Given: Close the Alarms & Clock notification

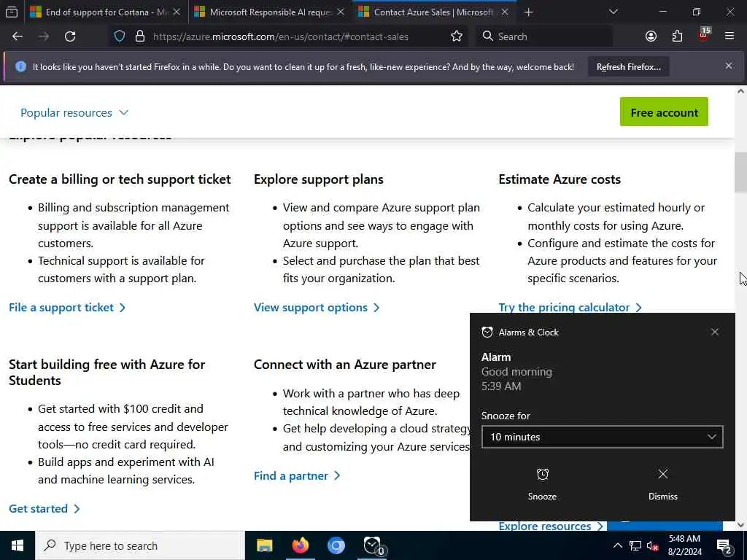Looking at the screenshot, I should pyautogui.click(x=714, y=332).
